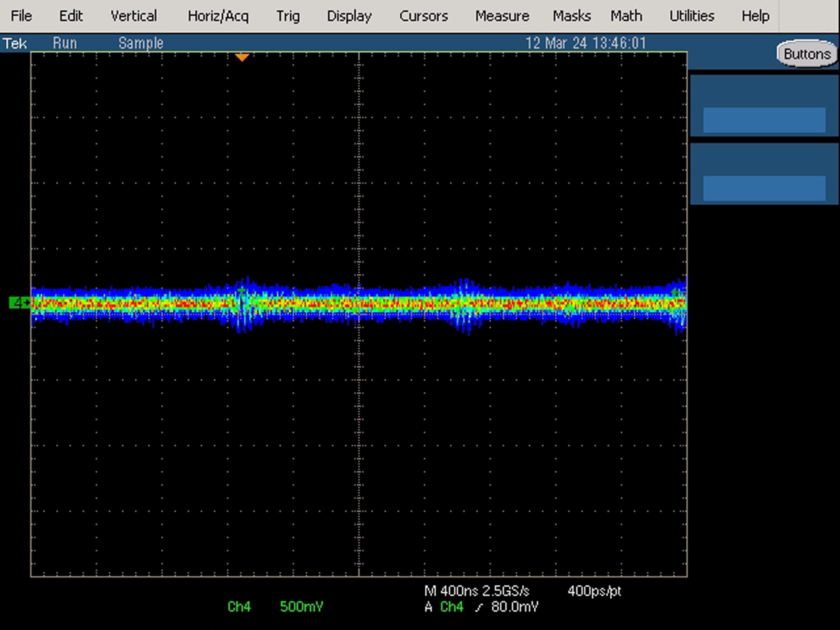This screenshot has height=630, width=840.
Task: Open the Utilities menu
Action: [x=692, y=16]
